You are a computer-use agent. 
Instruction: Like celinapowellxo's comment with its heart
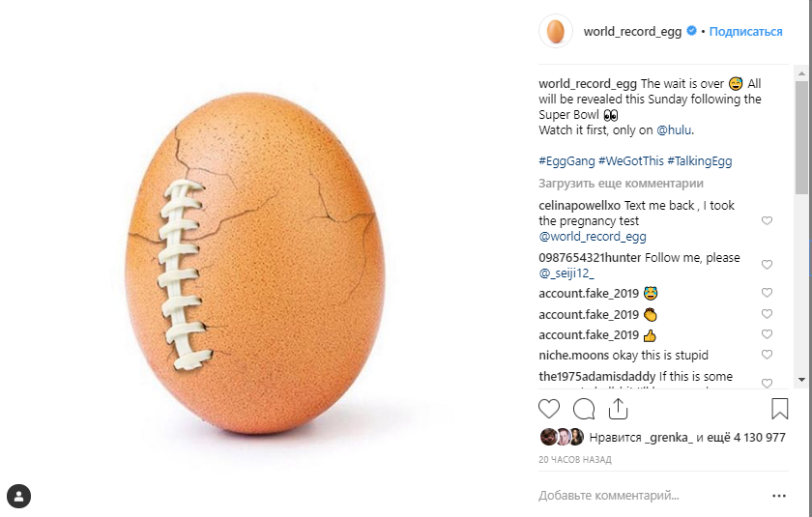768,221
